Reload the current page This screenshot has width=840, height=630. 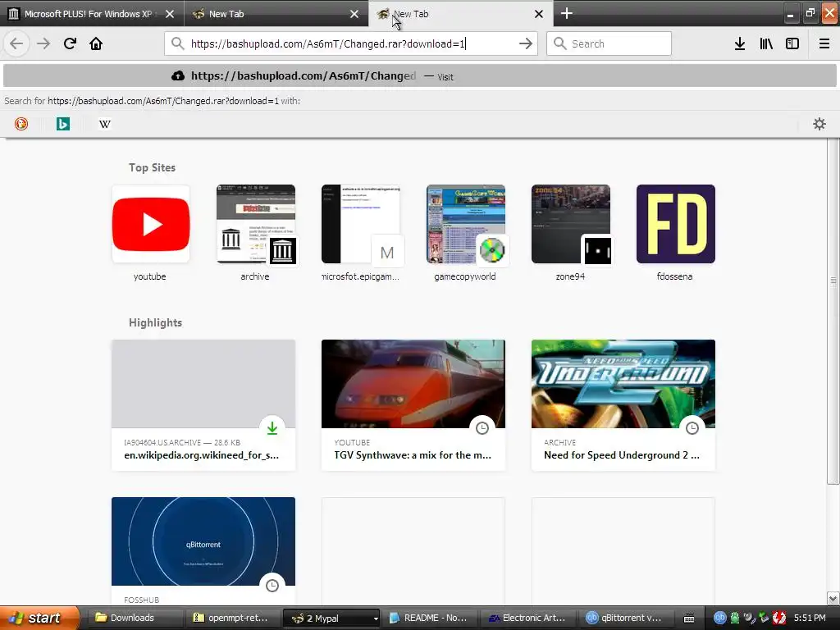[x=70, y=43]
